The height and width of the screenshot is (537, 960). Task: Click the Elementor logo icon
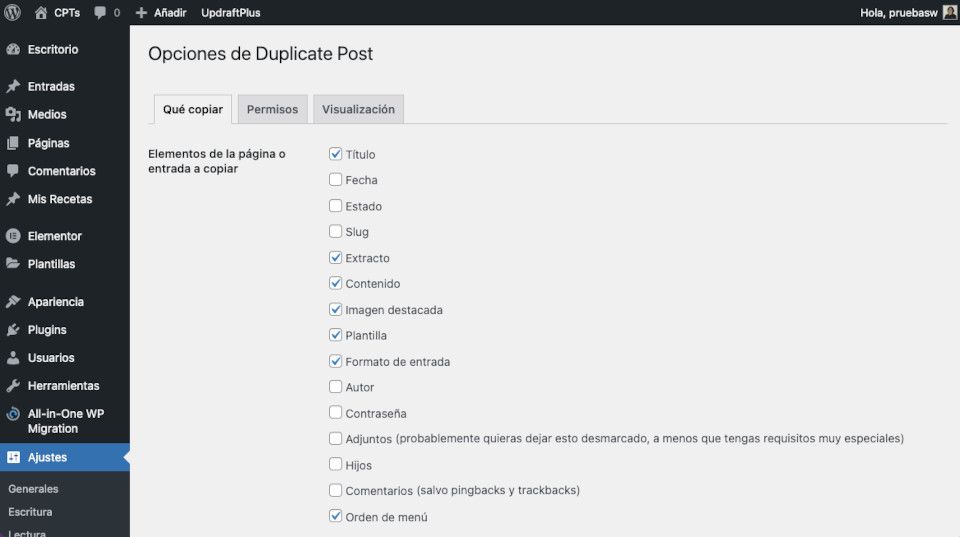tap(13, 236)
